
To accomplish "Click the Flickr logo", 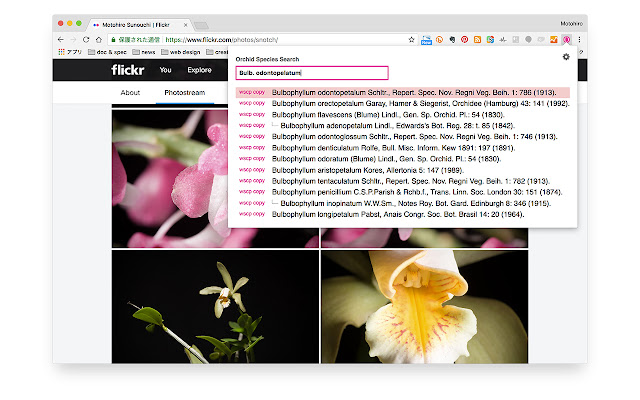I will pyautogui.click(x=128, y=70).
